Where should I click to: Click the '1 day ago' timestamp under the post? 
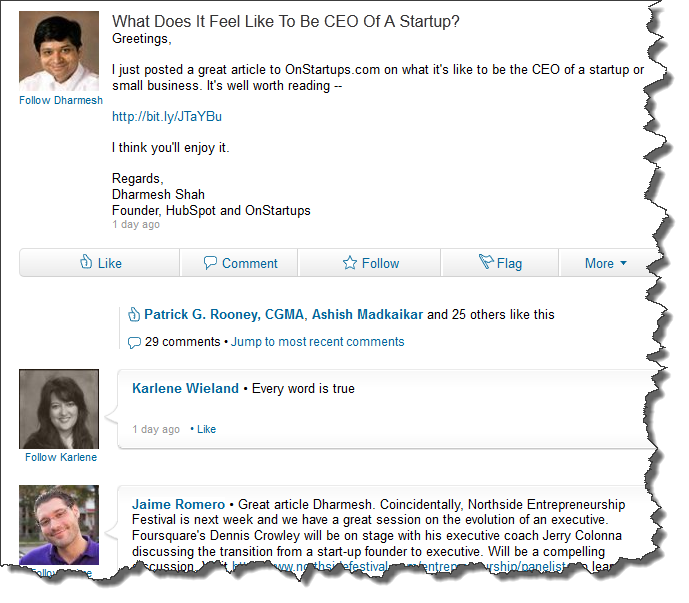coord(136,224)
